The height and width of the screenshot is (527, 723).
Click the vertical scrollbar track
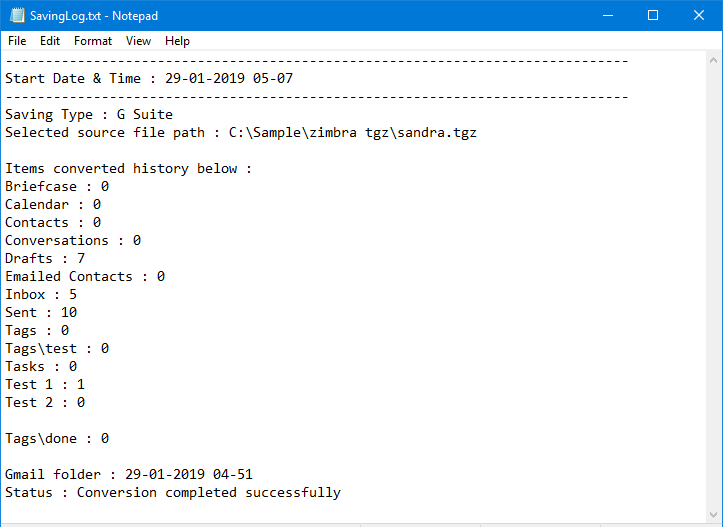713,287
